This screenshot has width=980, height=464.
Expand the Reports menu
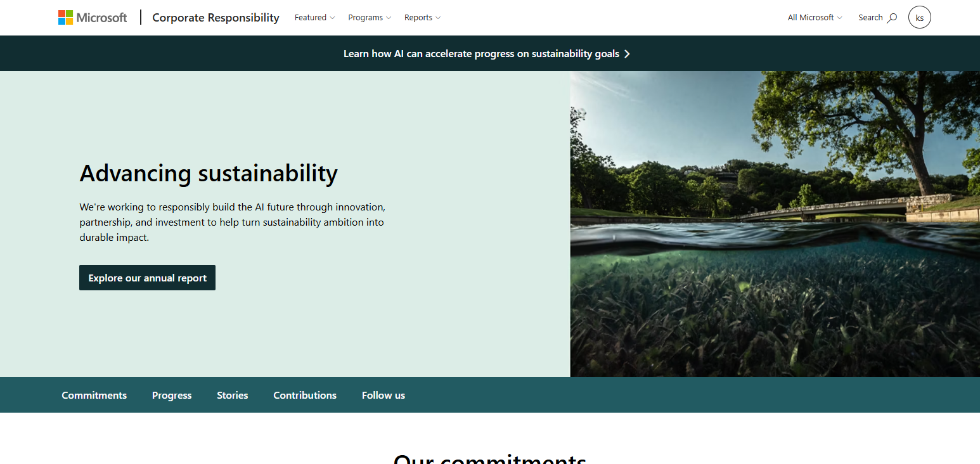pyautogui.click(x=422, y=18)
